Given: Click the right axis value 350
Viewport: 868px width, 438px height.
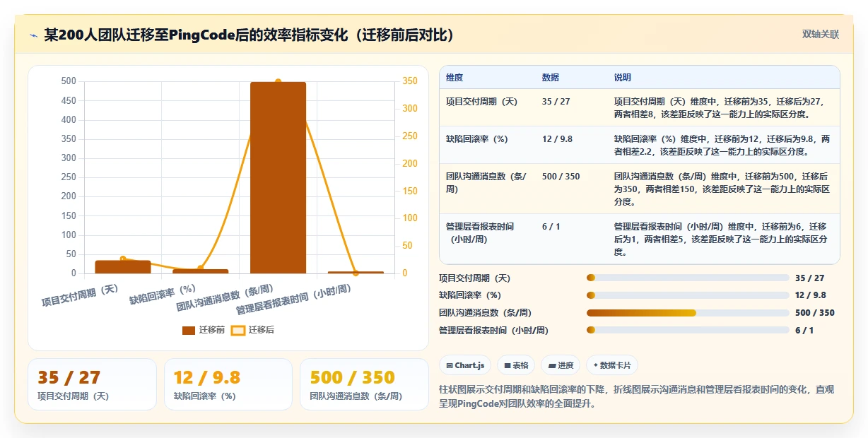Looking at the screenshot, I should tap(411, 81).
